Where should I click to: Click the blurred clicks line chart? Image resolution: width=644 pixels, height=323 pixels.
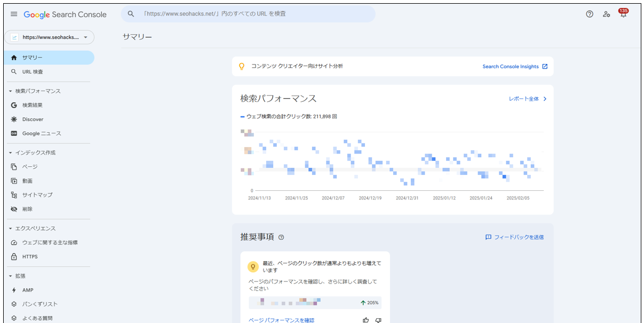point(392,160)
